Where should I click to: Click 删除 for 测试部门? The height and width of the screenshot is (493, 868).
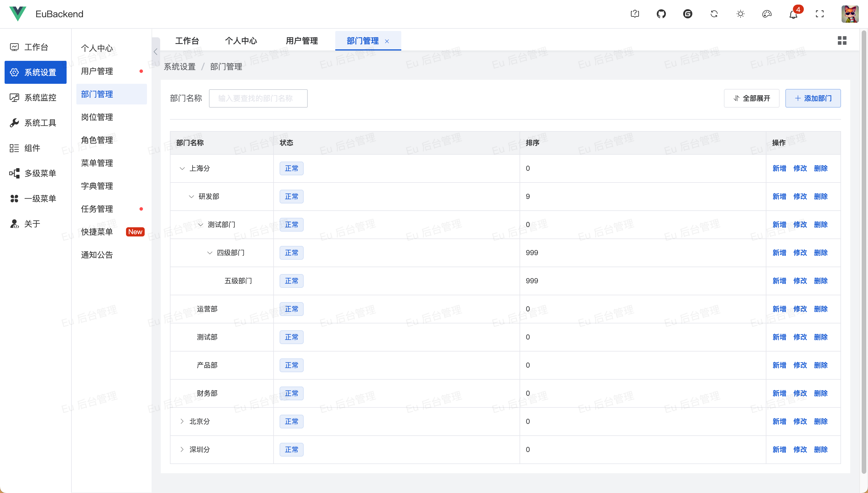[821, 224]
